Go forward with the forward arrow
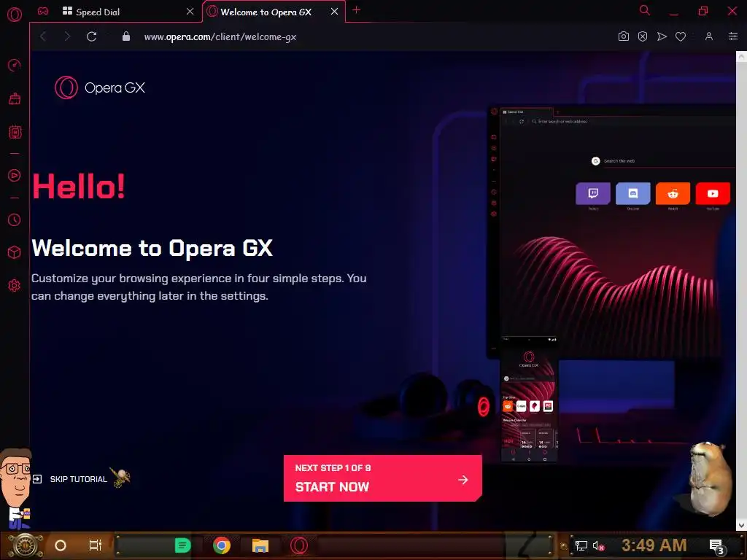 [67, 36]
